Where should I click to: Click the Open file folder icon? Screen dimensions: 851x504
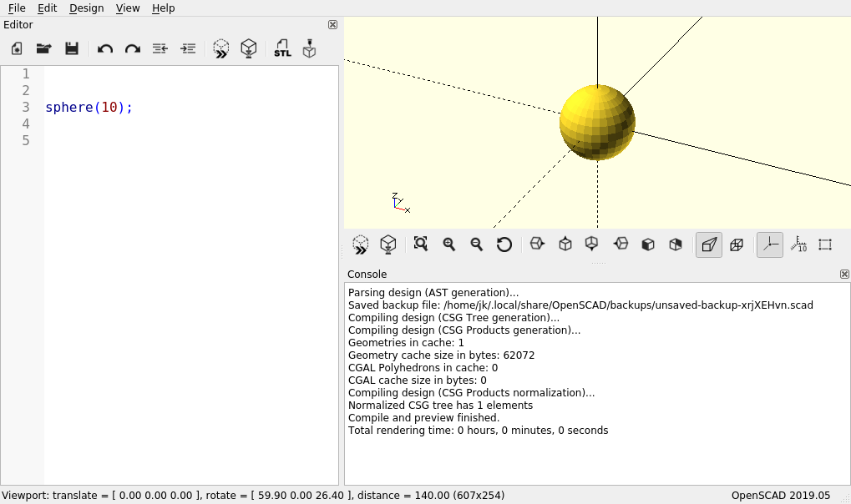point(43,48)
